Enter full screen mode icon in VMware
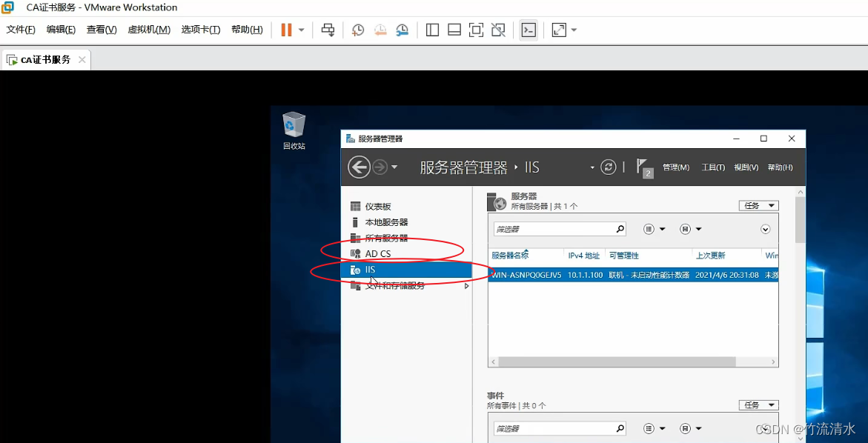Viewport: 868px width, 443px height. 476,30
